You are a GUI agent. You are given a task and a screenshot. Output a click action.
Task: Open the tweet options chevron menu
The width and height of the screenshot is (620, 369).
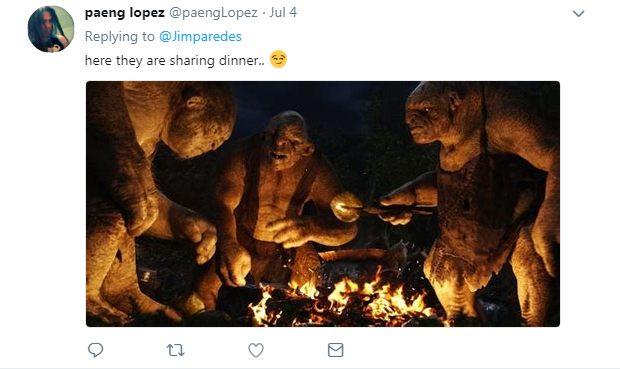click(578, 14)
